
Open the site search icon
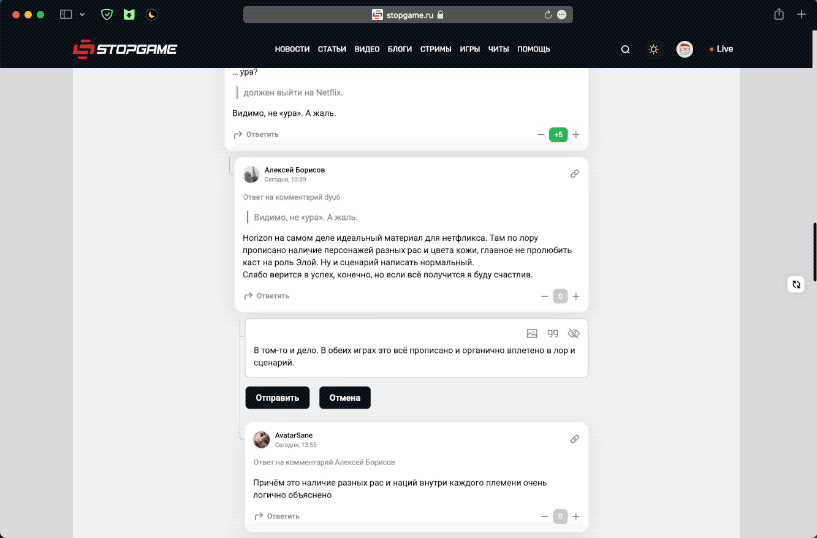625,49
